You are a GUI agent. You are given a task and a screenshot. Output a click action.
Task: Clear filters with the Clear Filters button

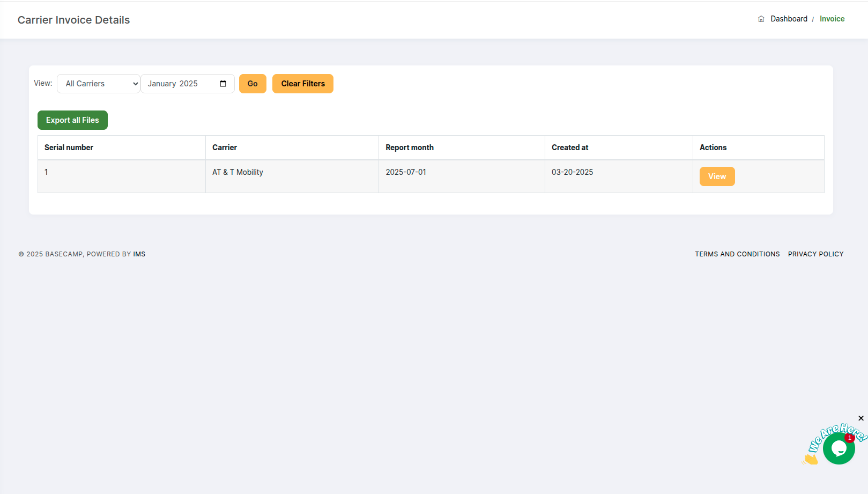(302, 83)
